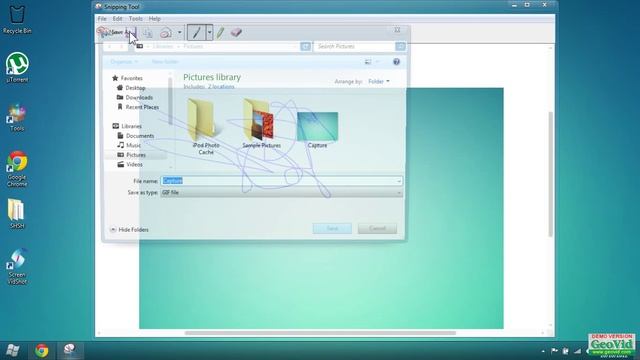This screenshot has height=360, width=640.
Task: Open the Tools menu
Action: pos(136,19)
